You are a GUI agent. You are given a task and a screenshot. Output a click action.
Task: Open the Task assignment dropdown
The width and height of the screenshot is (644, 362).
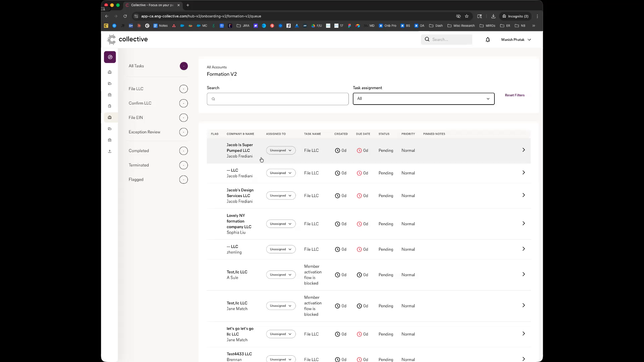(423, 99)
